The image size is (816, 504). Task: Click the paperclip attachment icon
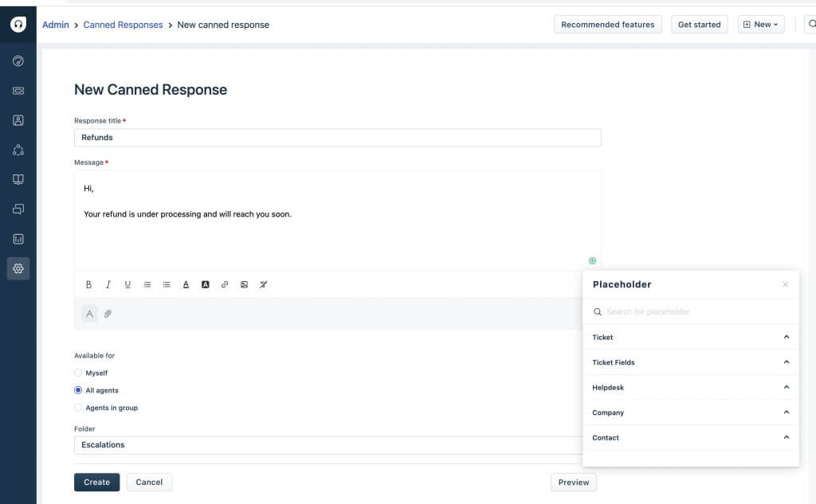[108, 314]
